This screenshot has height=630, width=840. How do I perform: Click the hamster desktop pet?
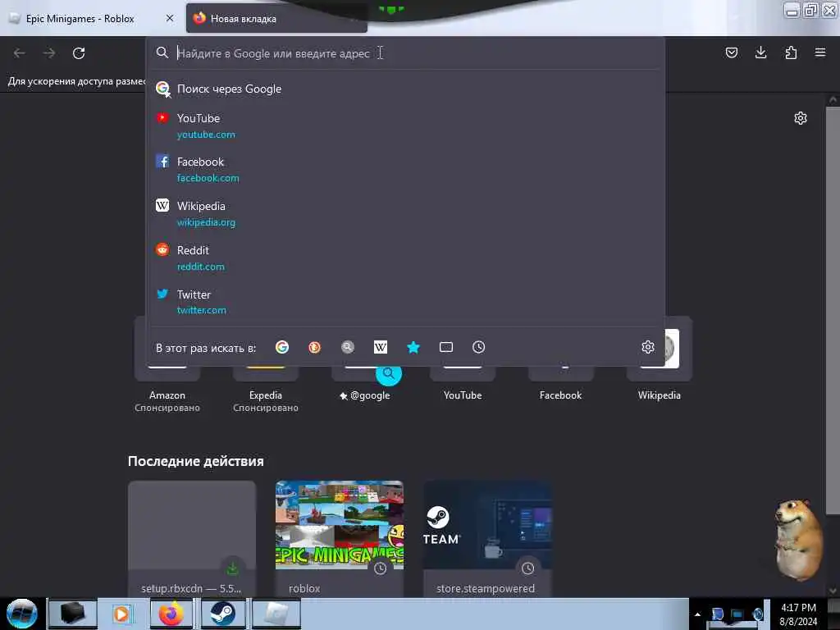[x=798, y=539]
